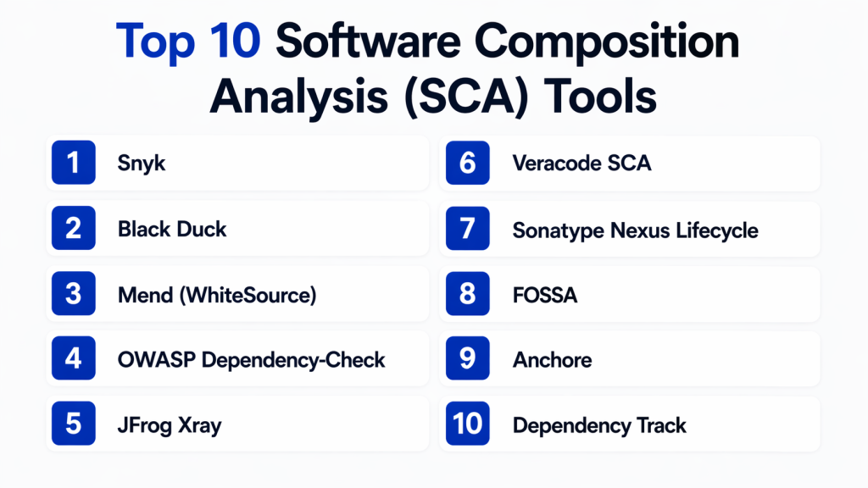Image resolution: width=868 pixels, height=488 pixels.
Task: Open the Mend (WhiteSource) entry
Action: pyautogui.click(x=216, y=295)
